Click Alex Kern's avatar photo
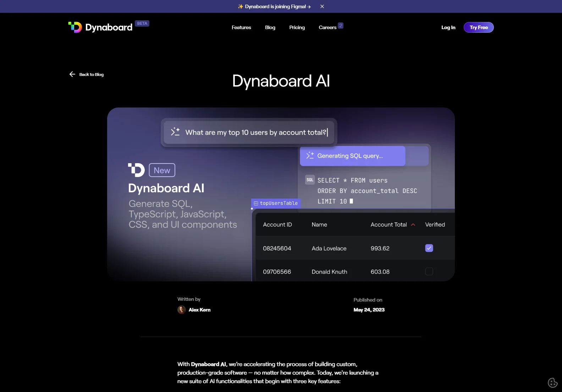562x392 pixels. coord(182,310)
